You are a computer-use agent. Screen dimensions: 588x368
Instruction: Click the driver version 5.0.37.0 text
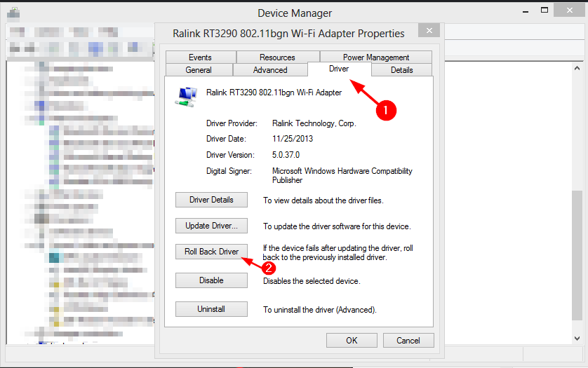[x=286, y=155]
